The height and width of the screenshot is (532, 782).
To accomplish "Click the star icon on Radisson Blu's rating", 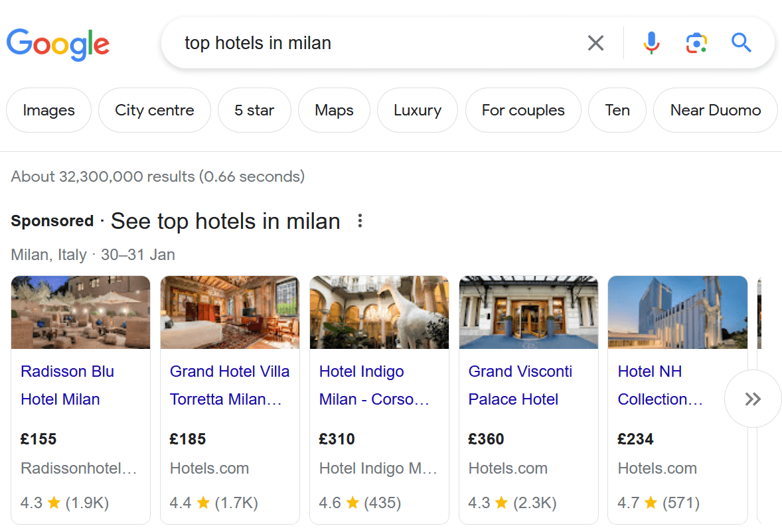I will point(52,503).
